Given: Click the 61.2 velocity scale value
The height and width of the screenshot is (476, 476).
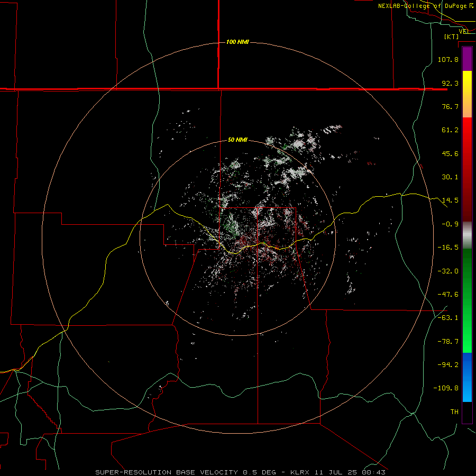Looking at the screenshot, I should [x=450, y=130].
